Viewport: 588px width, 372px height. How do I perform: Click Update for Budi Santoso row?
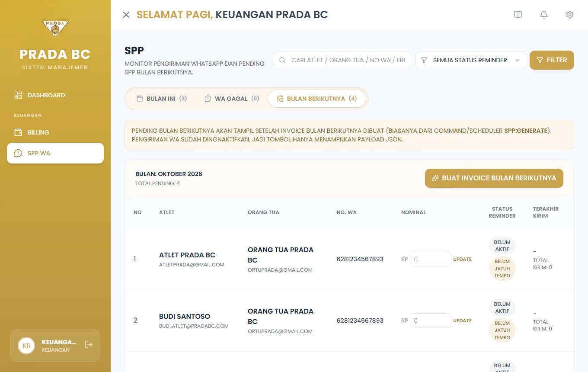462,321
